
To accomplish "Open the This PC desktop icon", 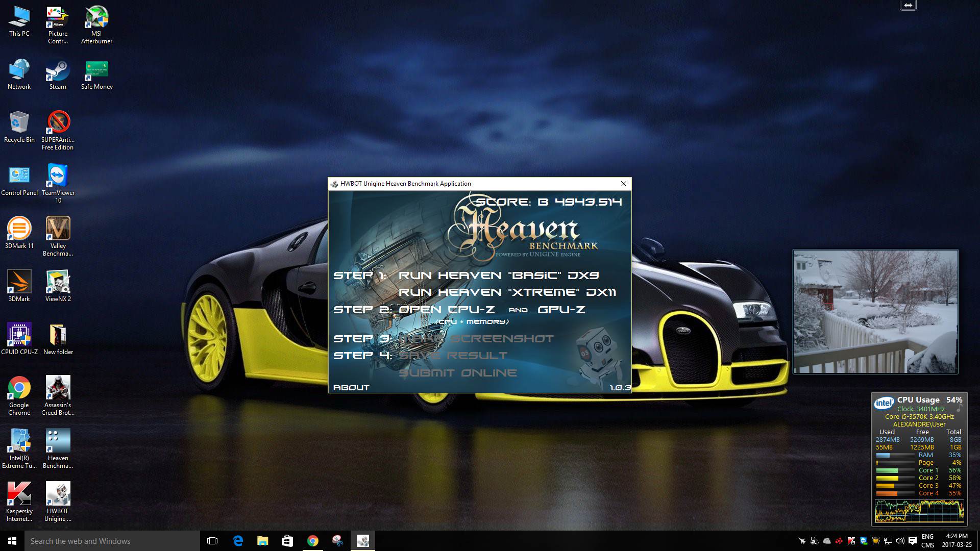I will (19, 22).
